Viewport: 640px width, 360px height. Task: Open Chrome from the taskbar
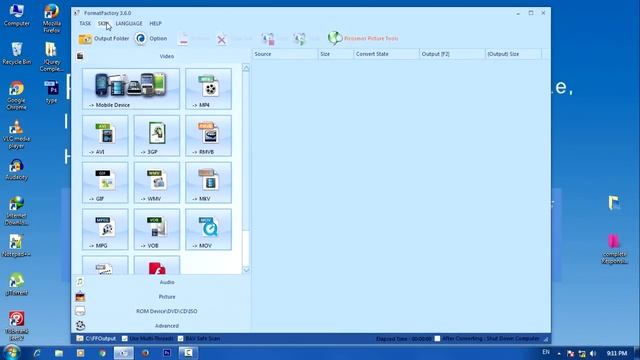pyautogui.click(x=102, y=353)
